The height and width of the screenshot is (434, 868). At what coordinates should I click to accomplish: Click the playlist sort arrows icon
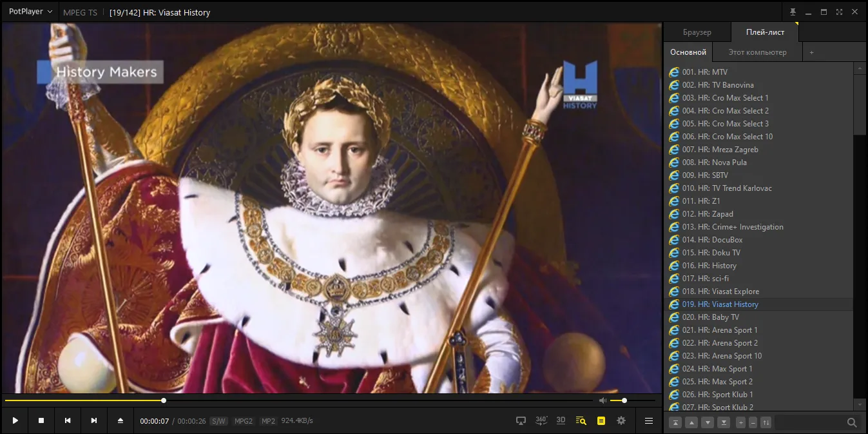click(766, 422)
